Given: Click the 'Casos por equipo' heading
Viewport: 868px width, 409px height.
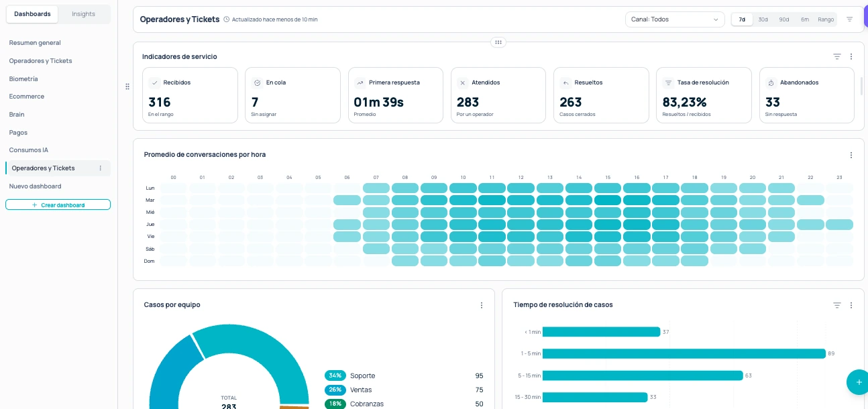Looking at the screenshot, I should click(172, 305).
